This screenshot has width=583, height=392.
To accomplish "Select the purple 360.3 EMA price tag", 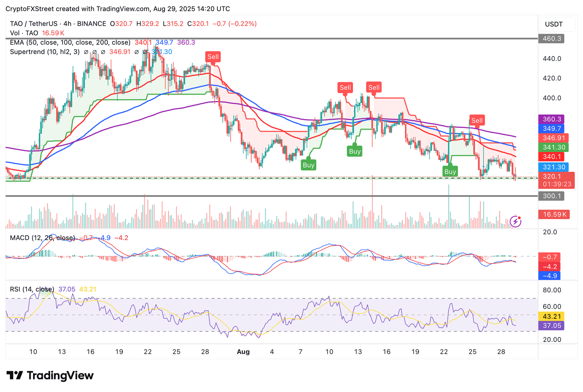I will coord(551,119).
